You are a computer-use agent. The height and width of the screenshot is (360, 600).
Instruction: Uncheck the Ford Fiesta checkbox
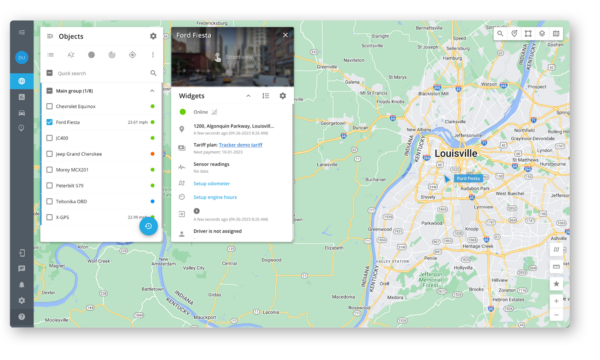pos(49,122)
